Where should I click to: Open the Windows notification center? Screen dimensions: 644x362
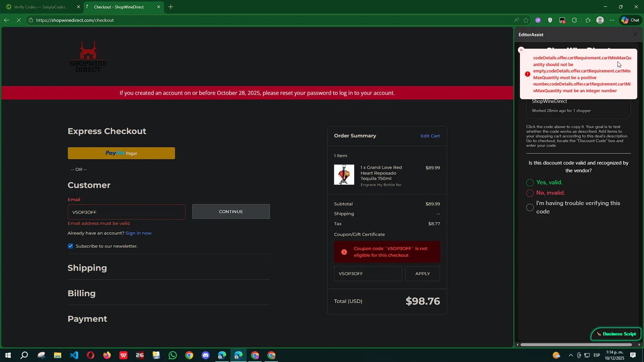coord(633,355)
